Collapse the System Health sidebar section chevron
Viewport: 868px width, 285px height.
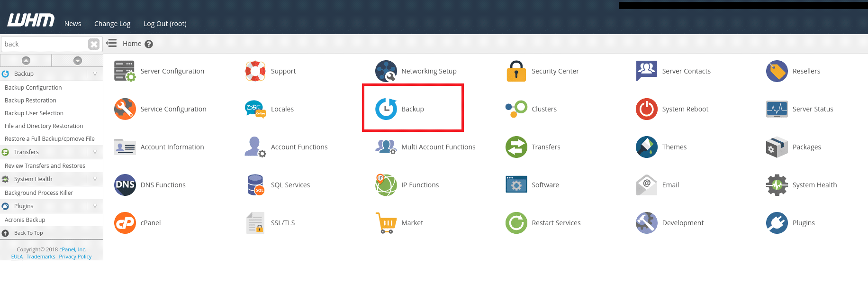click(95, 179)
